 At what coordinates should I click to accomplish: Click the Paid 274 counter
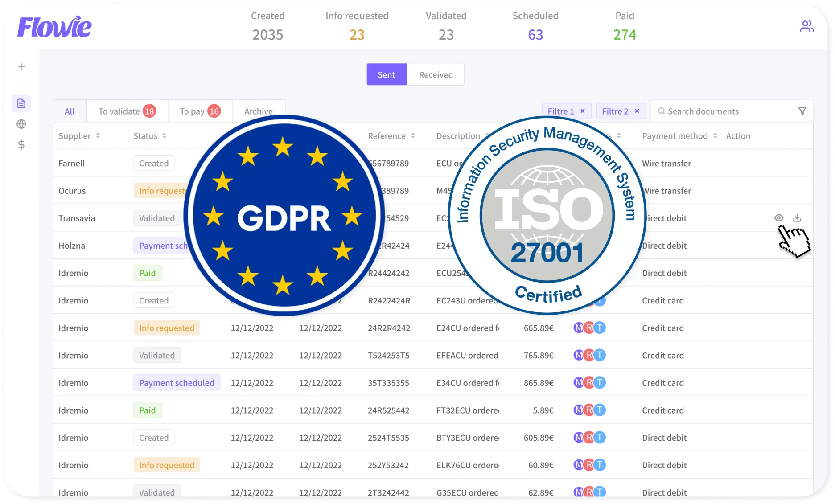pyautogui.click(x=625, y=26)
